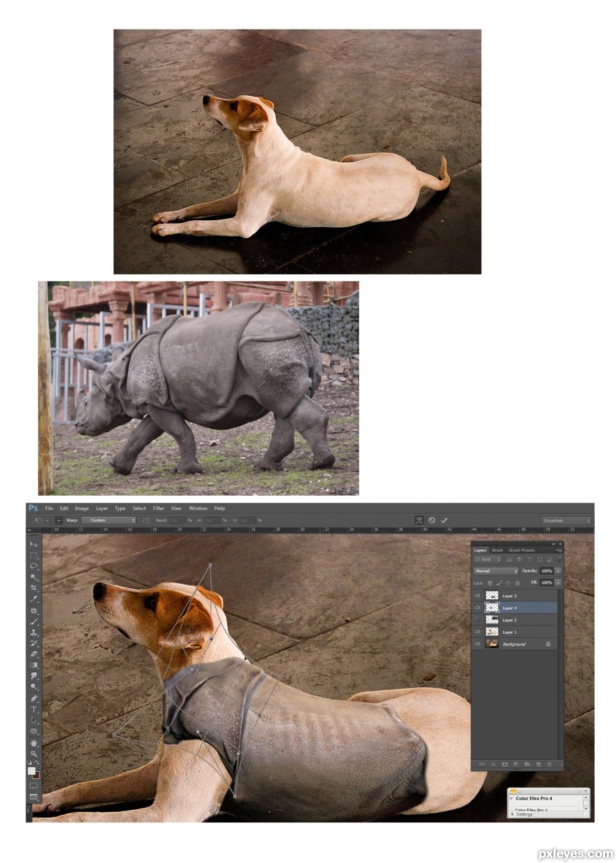Filter layers by pixel type icon

[510, 559]
